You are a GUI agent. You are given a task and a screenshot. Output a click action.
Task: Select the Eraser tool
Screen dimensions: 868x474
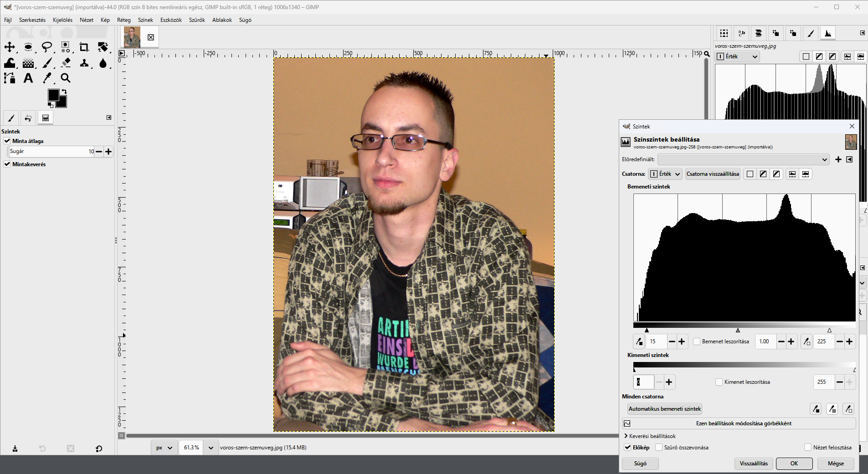pos(66,63)
